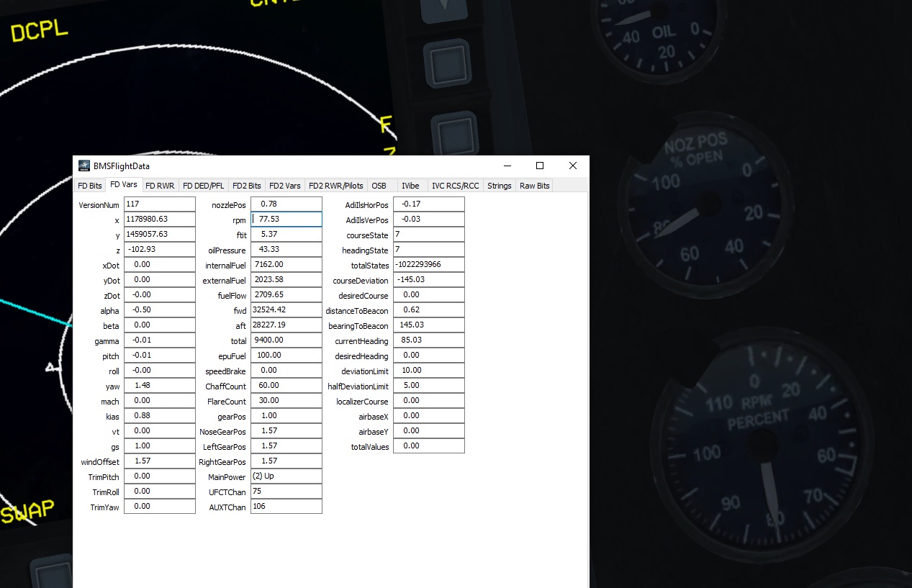Click the courseState value field

click(429, 235)
